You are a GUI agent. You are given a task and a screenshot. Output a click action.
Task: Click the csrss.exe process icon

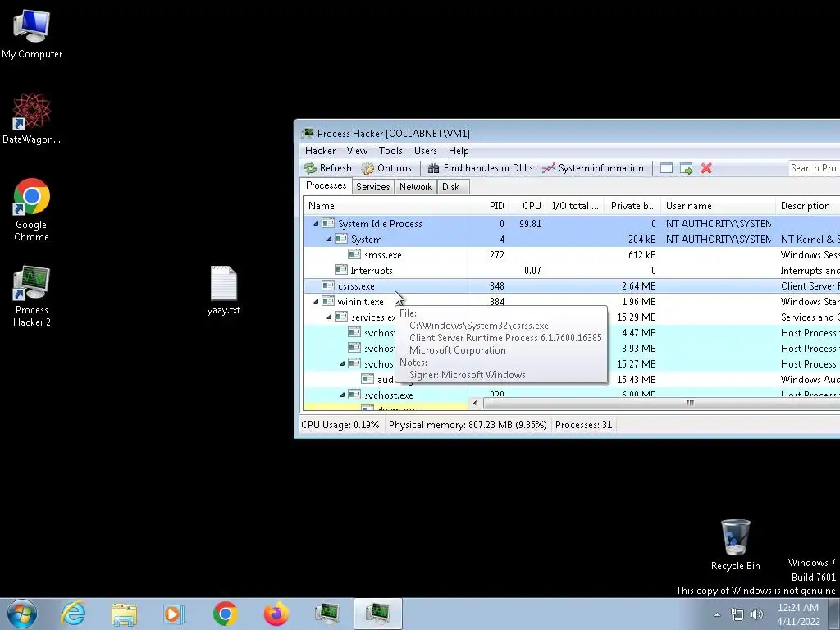[328, 285]
